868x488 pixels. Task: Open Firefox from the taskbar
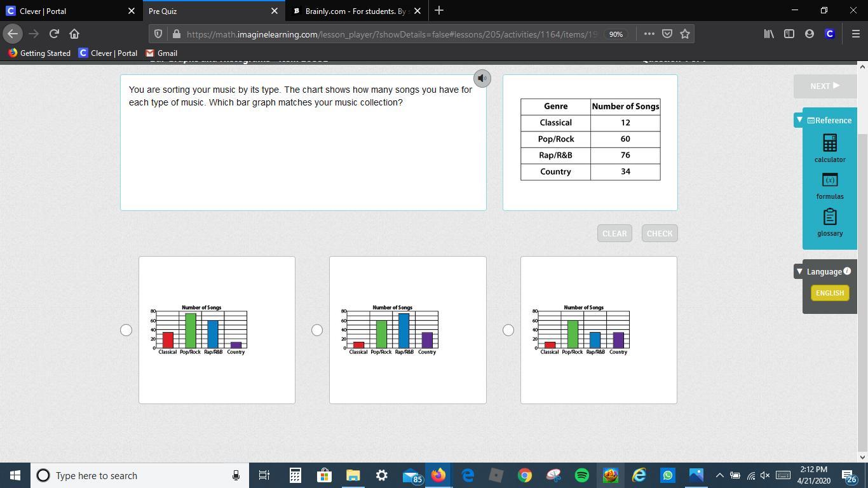pos(438,475)
